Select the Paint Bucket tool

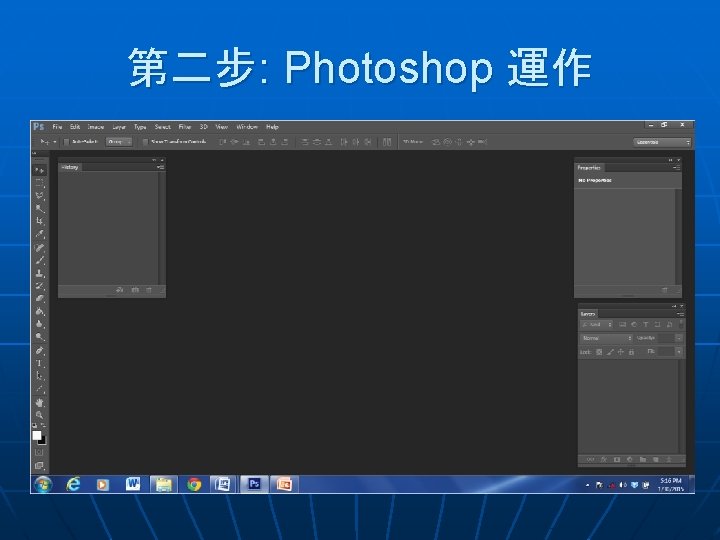click(x=39, y=312)
